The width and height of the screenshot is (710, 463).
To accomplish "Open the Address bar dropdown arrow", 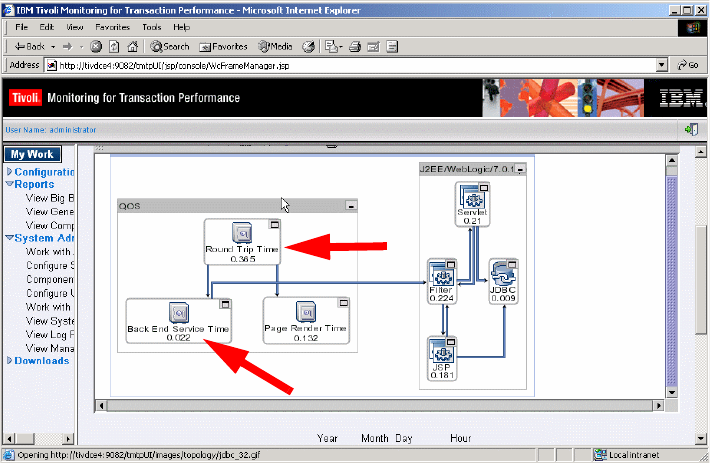I will (x=662, y=65).
